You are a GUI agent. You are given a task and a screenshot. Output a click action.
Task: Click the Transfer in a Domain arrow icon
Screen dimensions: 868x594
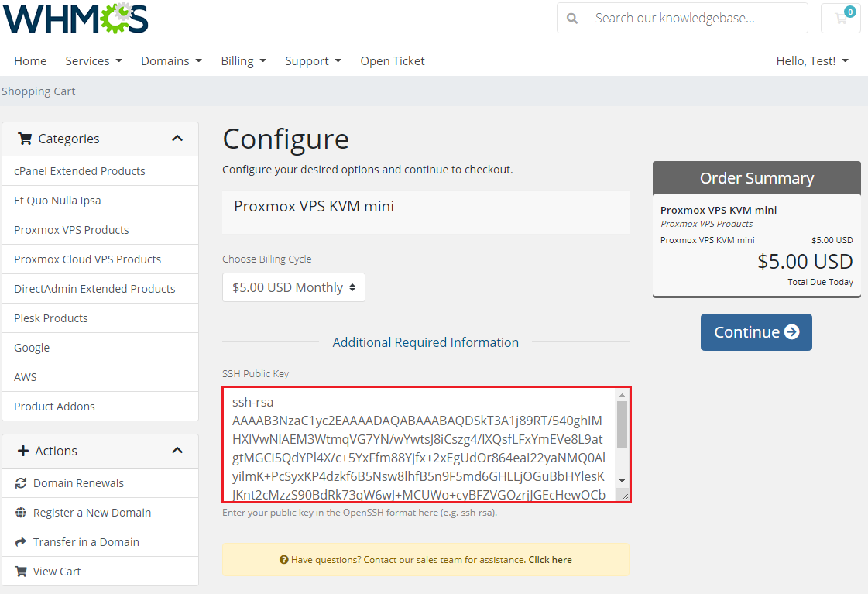coord(21,542)
